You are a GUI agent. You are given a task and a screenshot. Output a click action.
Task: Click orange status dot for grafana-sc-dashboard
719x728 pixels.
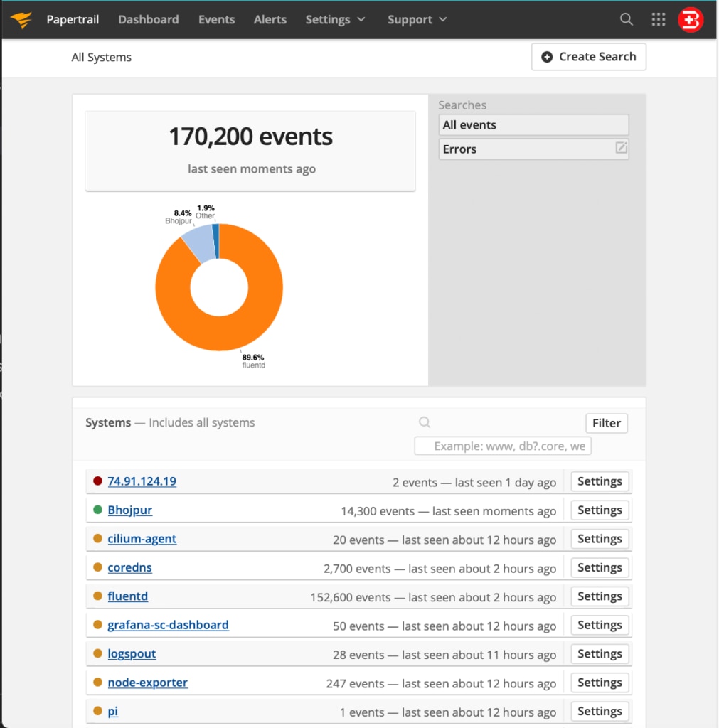pos(97,625)
